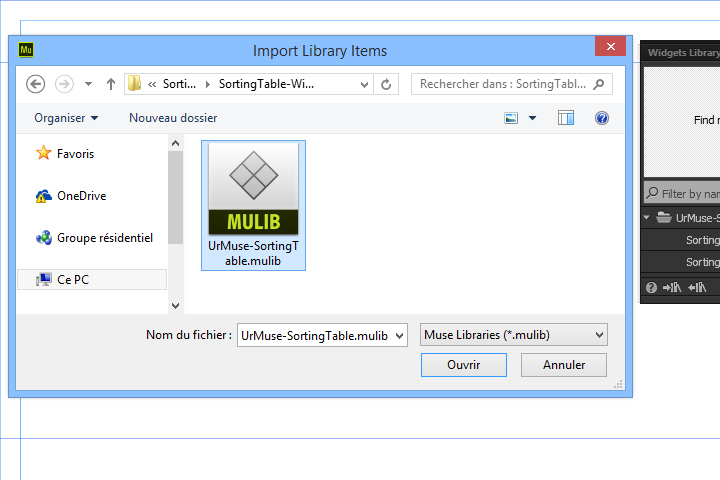Open the Muse Libraries (*.mulib) file type dropdown
720x480 pixels.
pos(514,335)
